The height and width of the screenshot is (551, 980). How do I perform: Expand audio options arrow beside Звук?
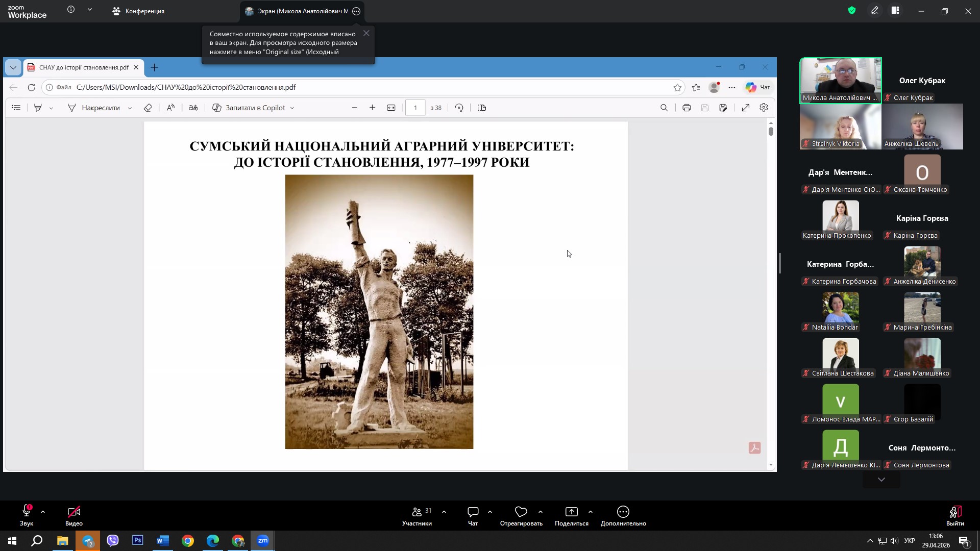[43, 512]
